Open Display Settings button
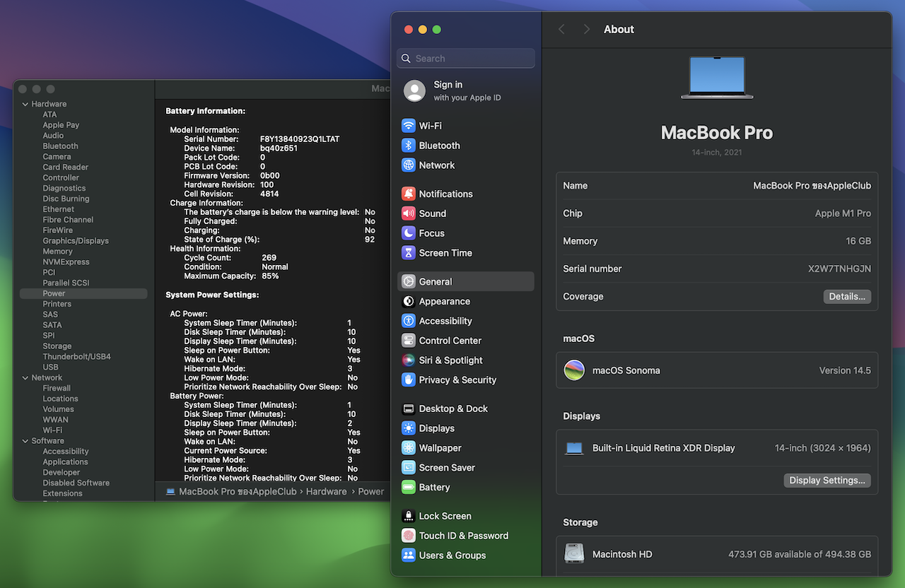Screen dimensions: 905x588 pyautogui.click(x=827, y=481)
